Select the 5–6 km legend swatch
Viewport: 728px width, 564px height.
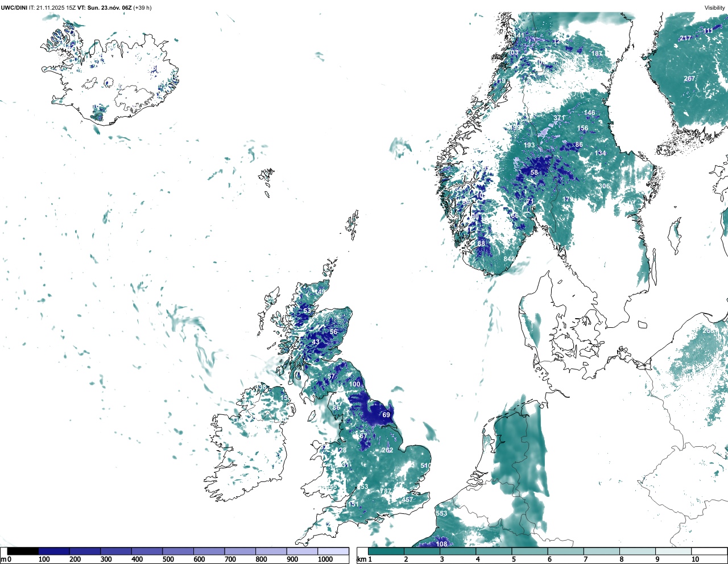pyautogui.click(x=530, y=551)
